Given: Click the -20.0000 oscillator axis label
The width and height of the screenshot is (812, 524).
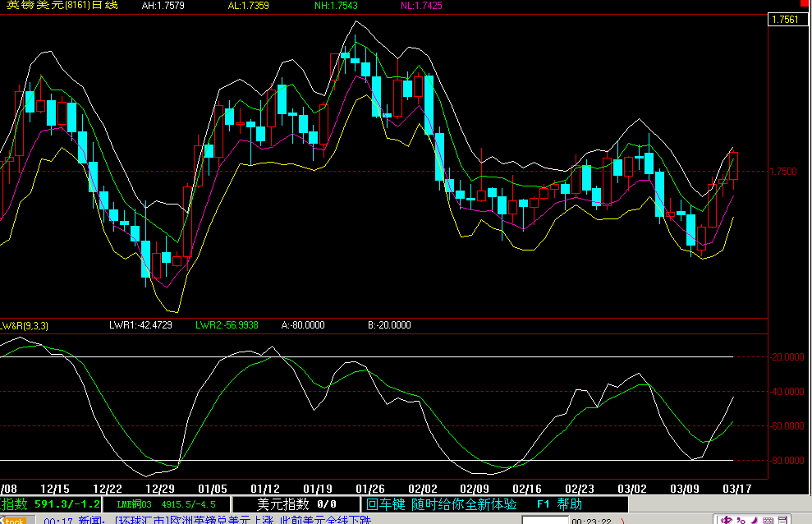Looking at the screenshot, I should (787, 356).
